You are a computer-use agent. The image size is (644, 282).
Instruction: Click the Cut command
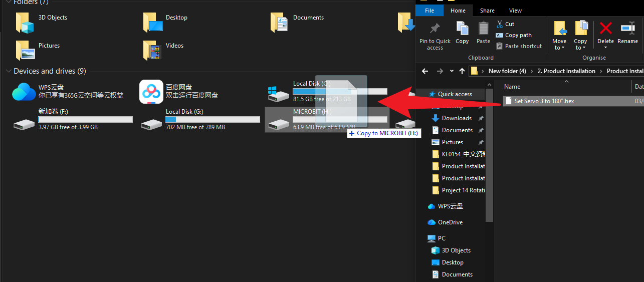click(x=505, y=24)
